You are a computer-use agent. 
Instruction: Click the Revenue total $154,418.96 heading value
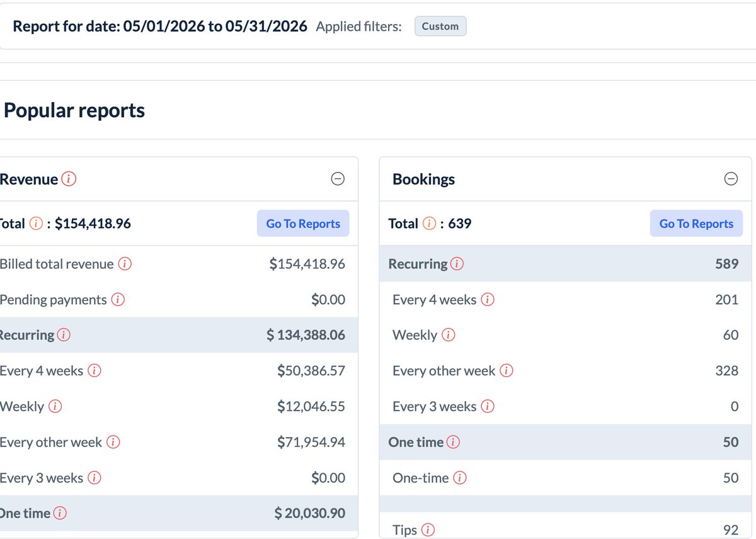pos(93,224)
